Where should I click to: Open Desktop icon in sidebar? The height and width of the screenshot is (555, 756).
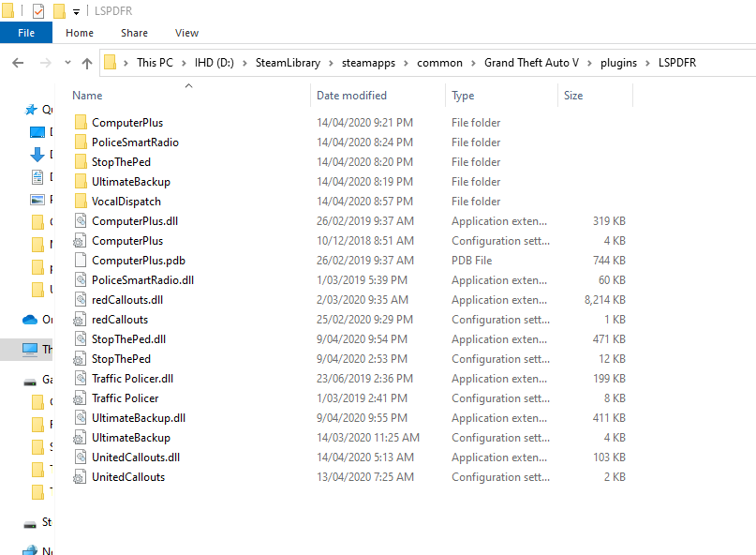(x=37, y=132)
